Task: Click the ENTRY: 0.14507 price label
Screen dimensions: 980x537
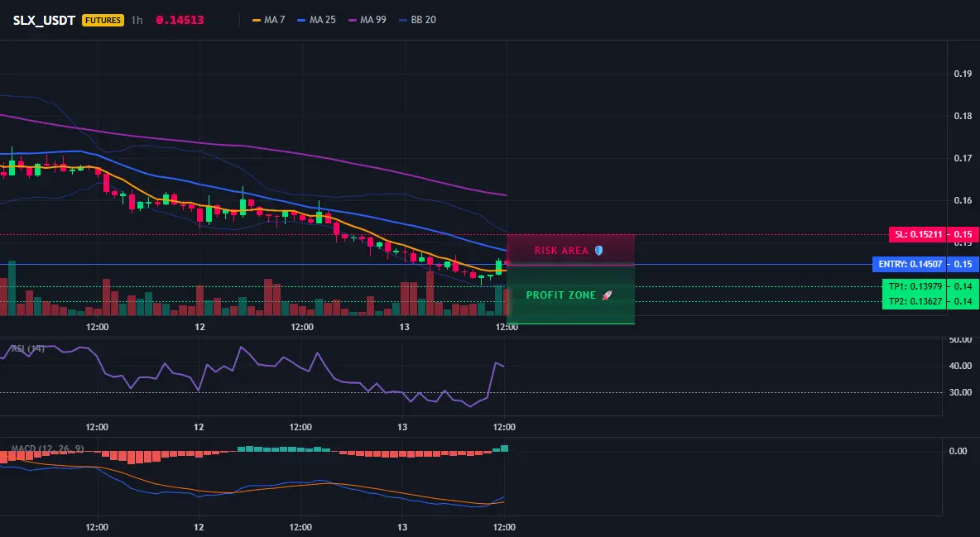Action: point(910,265)
